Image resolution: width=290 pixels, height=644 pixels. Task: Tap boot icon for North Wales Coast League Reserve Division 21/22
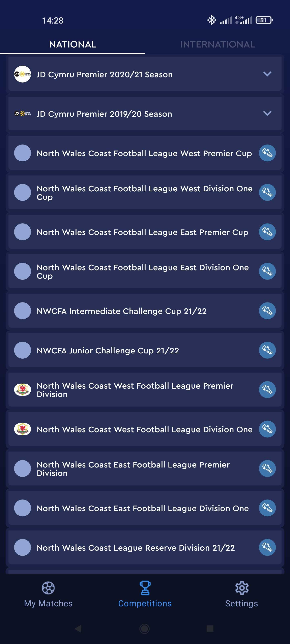pyautogui.click(x=267, y=547)
